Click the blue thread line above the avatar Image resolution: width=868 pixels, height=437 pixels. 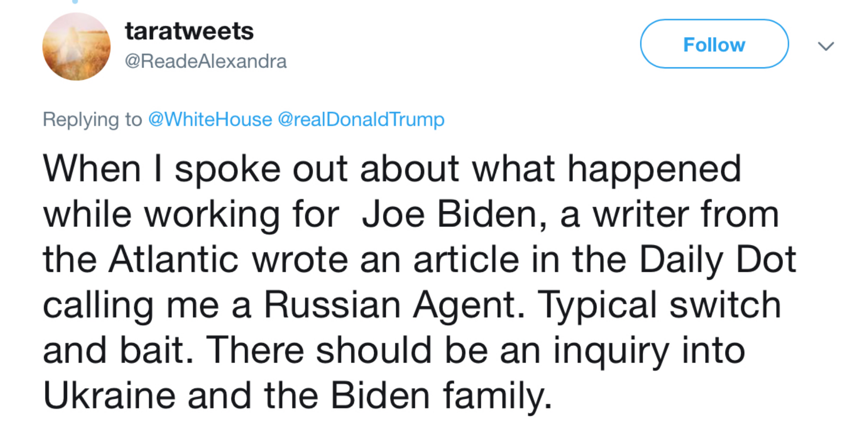(x=75, y=2)
